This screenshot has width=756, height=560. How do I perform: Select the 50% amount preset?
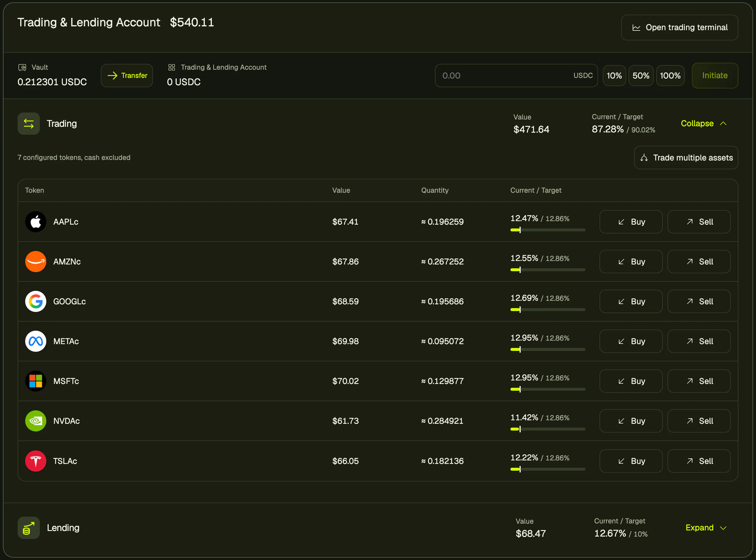click(x=641, y=76)
